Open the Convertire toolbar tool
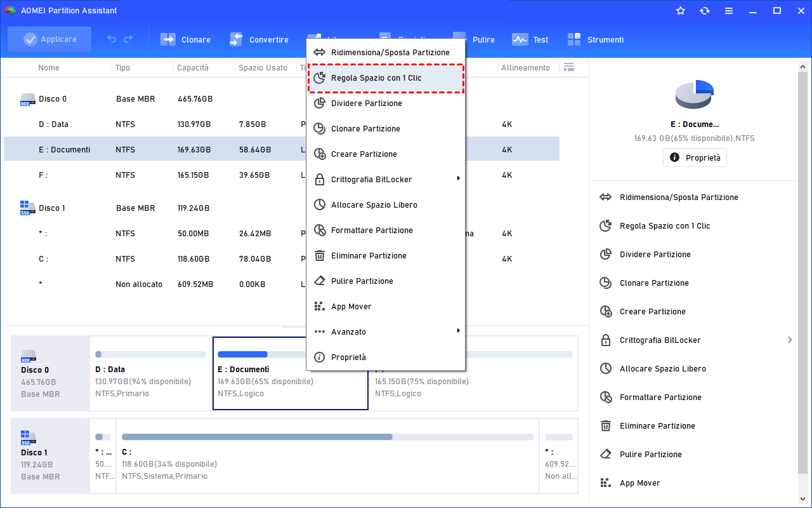Viewport: 812px width, 508px height. point(259,39)
